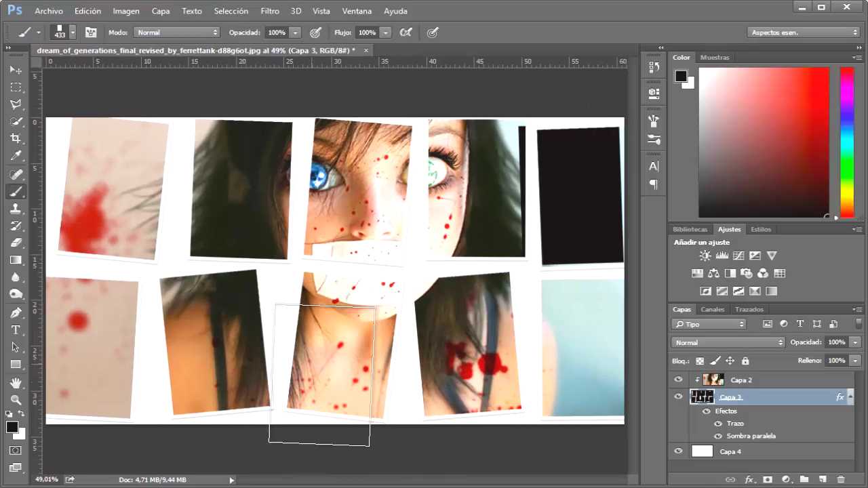Hide Capa 3 layer visibility
This screenshot has width=868, height=488.
678,397
